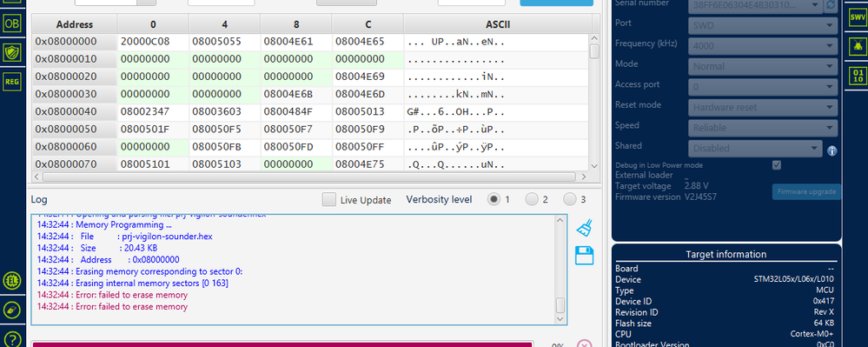The width and height of the screenshot is (868, 347).
Task: Open the SWV viewer icon
Action: (858, 17)
